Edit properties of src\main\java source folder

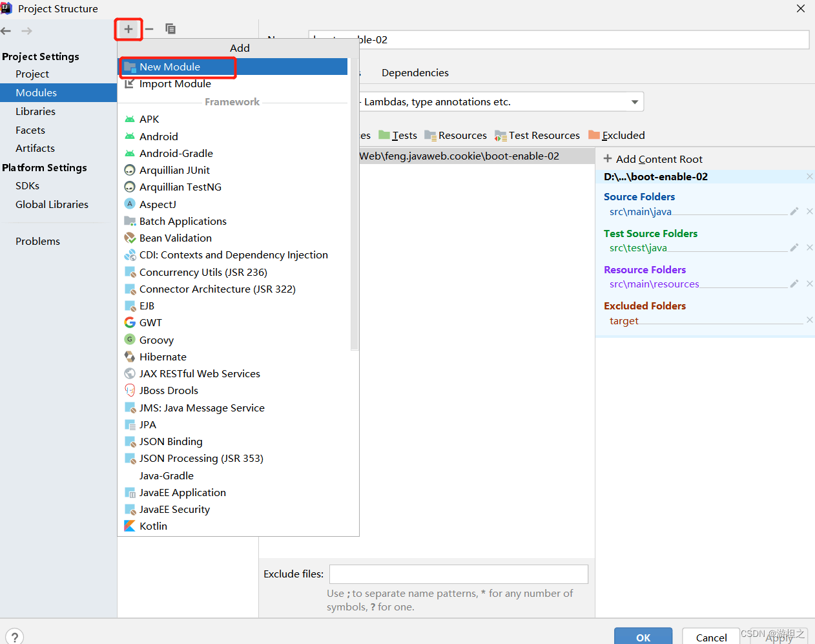(794, 211)
